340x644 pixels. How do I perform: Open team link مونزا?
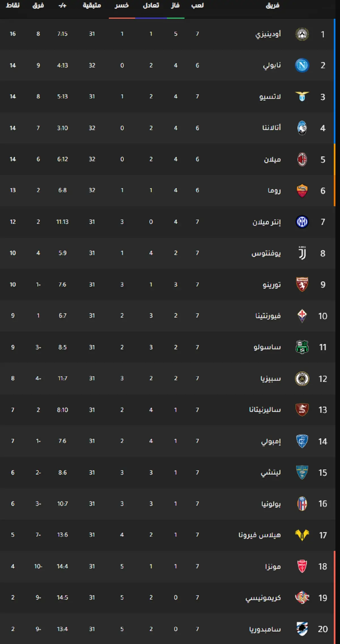click(x=273, y=566)
